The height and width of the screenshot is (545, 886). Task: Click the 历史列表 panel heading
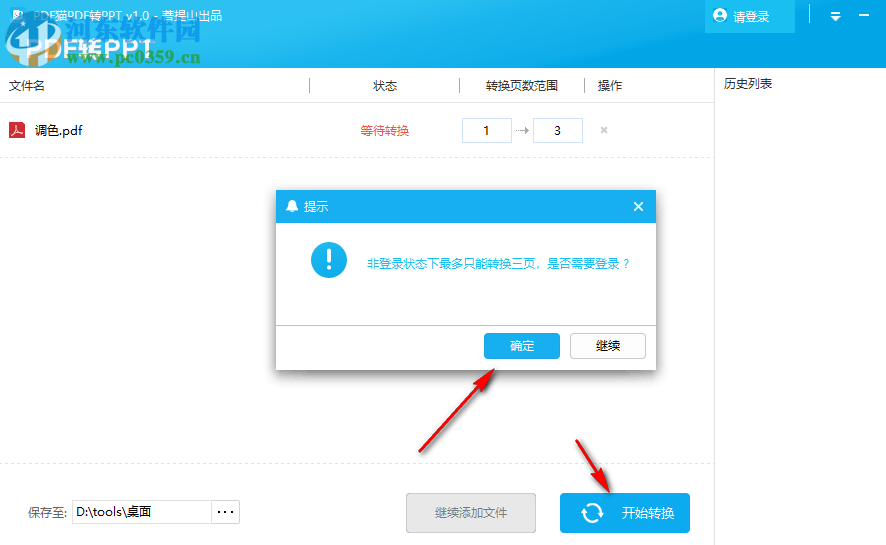(x=748, y=84)
